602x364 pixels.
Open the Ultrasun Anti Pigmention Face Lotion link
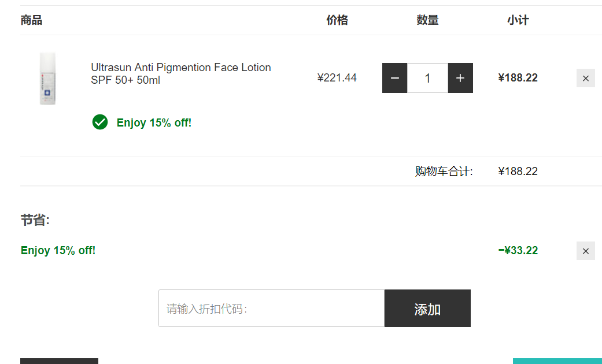coord(181,73)
